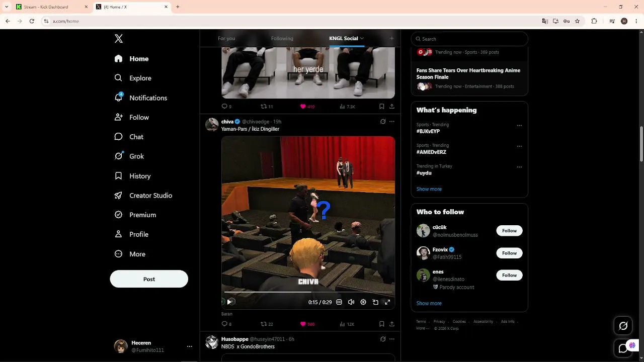Go to Home in the sidebar

(131, 59)
